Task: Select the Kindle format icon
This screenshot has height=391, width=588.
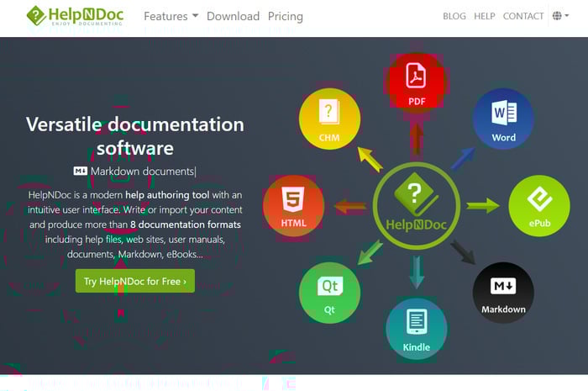Action: click(417, 329)
